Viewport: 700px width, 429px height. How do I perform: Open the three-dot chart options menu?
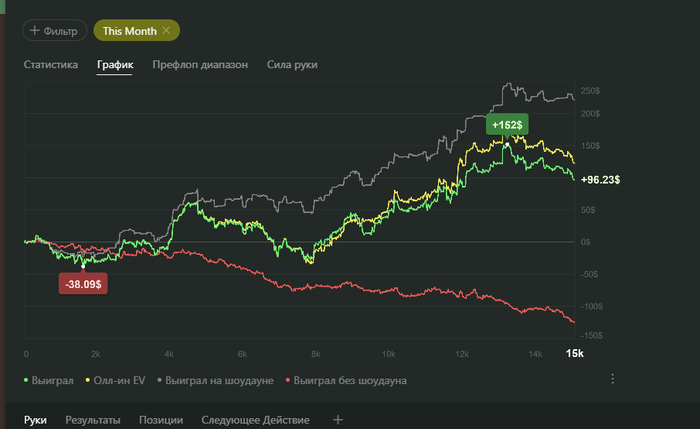613,379
